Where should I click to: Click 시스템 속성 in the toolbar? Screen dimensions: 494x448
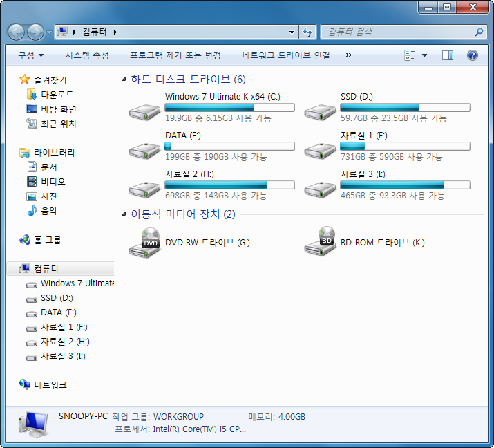click(x=87, y=55)
